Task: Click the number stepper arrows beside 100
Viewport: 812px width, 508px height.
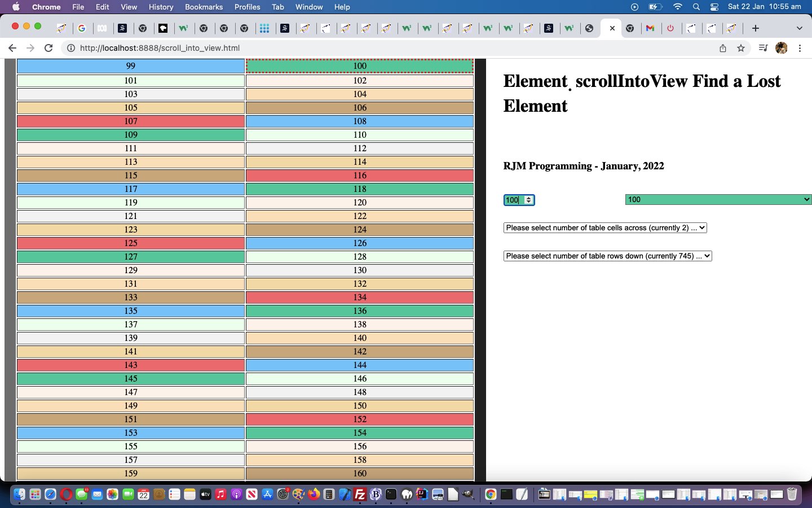Action: click(528, 200)
